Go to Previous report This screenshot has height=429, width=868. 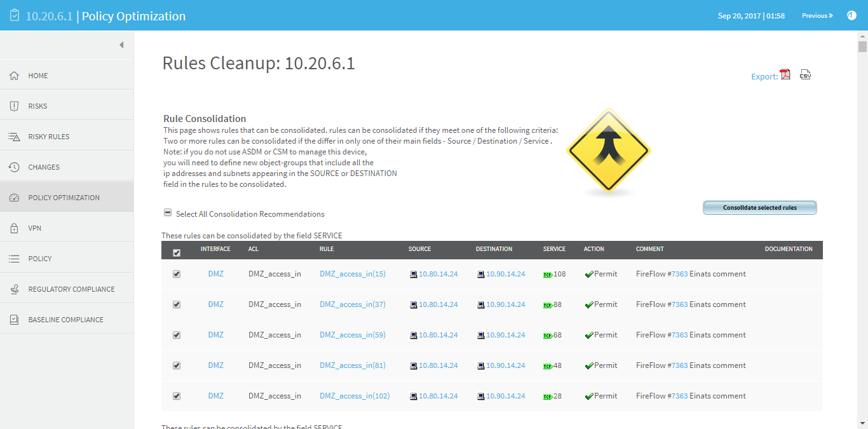click(x=817, y=16)
